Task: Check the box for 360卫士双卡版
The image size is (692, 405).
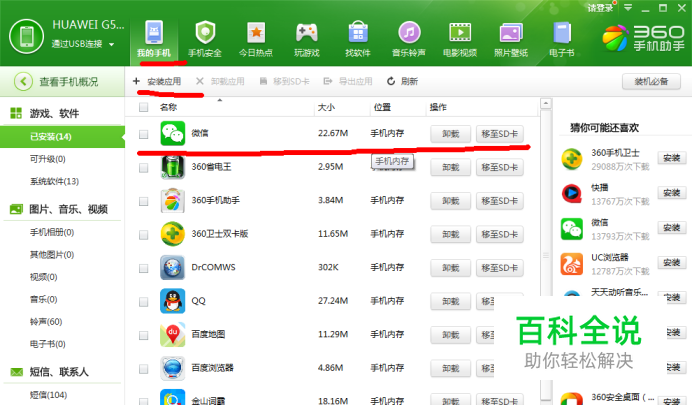Action: (143, 235)
